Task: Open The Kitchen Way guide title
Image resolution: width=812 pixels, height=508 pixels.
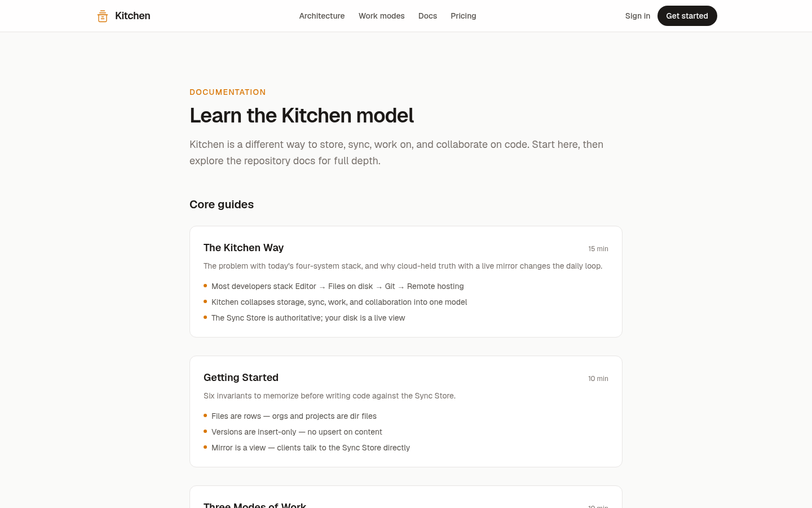Action: pos(244,248)
